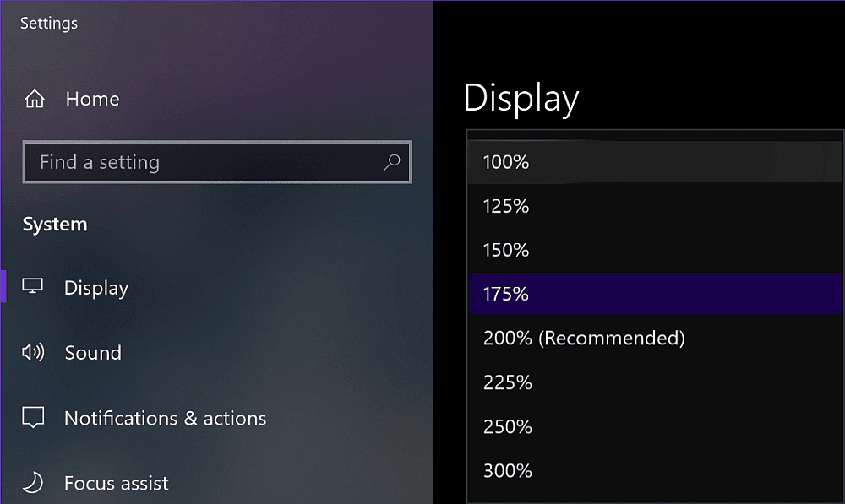Go to Notifications & actions
845x504 pixels.
(x=165, y=419)
